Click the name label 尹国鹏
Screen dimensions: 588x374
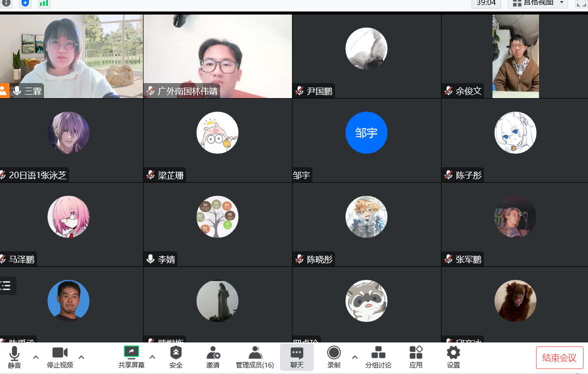point(319,91)
